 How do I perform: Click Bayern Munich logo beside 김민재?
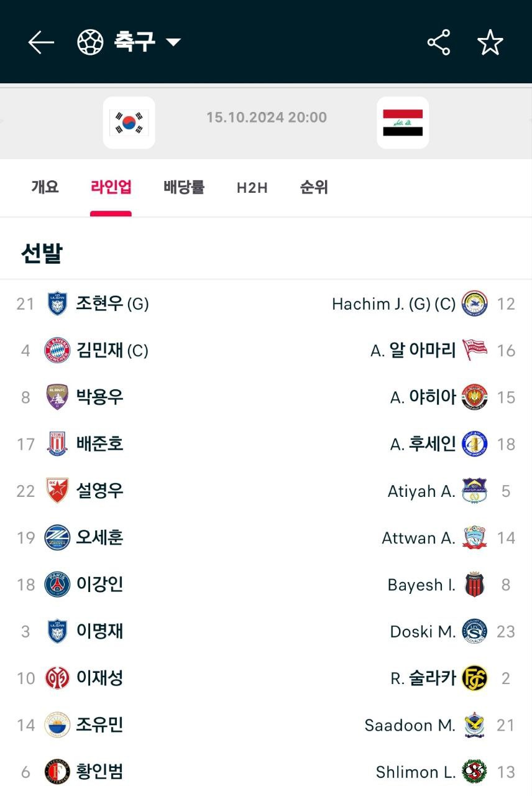tap(57, 351)
